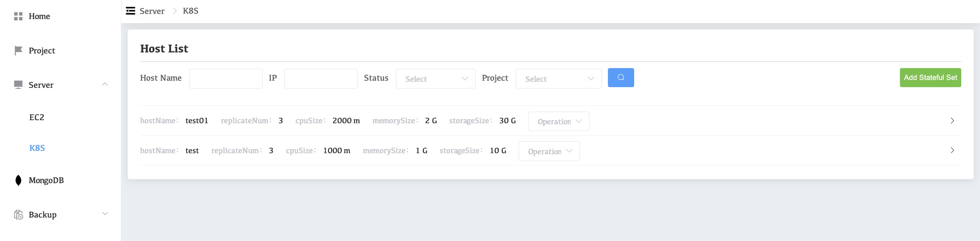Click the Project flag icon
The height and width of the screenshot is (241, 980).
point(18,51)
